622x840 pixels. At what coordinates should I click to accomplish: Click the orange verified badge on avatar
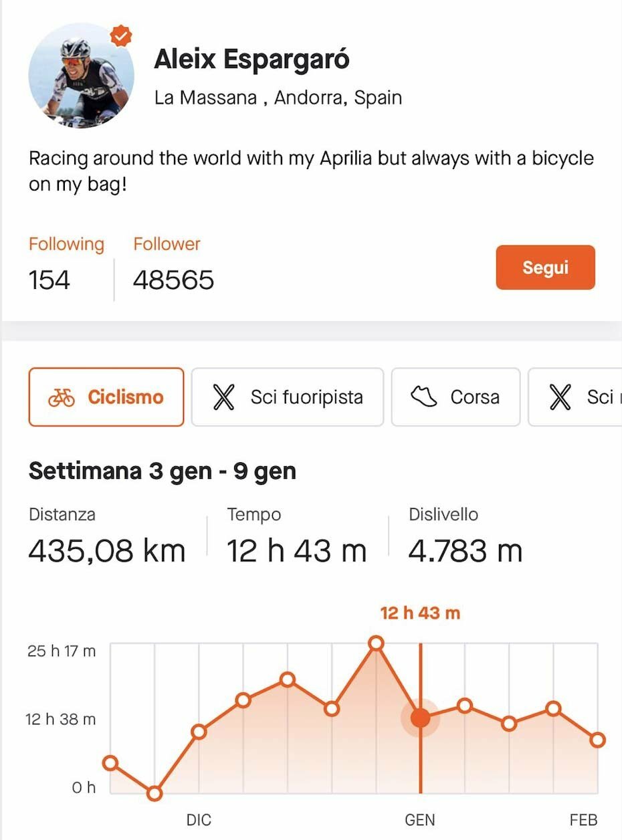pos(120,37)
